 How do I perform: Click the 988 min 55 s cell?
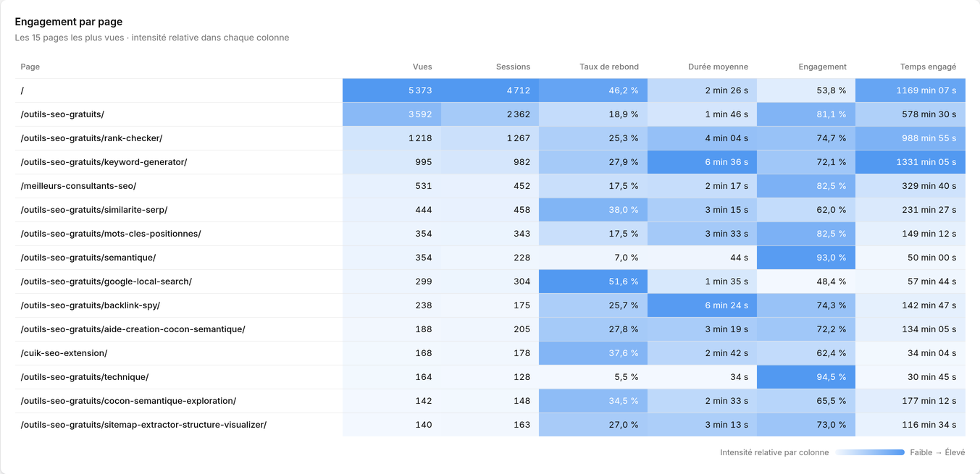click(x=910, y=138)
